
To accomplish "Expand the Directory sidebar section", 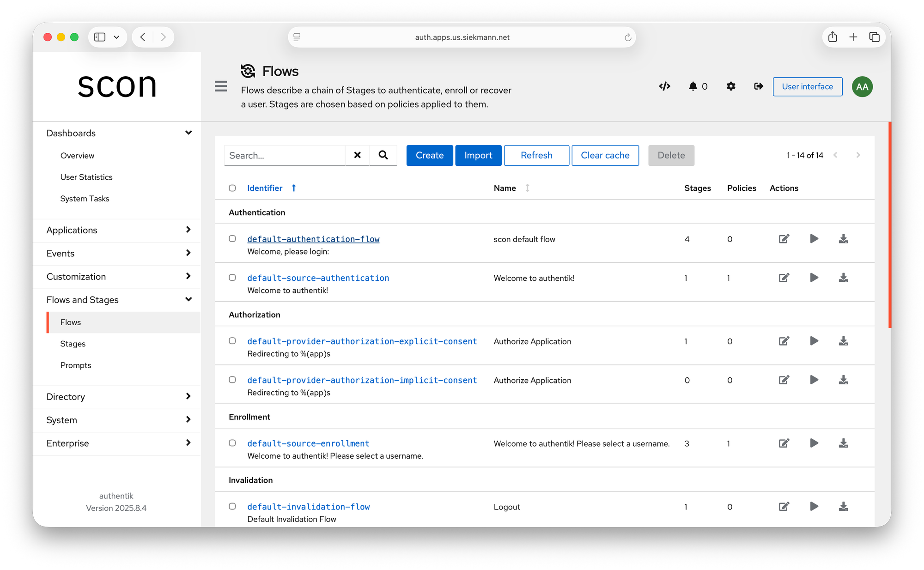I will [x=117, y=397].
